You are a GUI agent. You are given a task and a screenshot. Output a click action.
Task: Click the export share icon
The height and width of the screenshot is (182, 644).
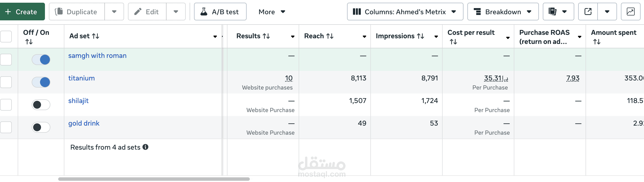pos(588,12)
